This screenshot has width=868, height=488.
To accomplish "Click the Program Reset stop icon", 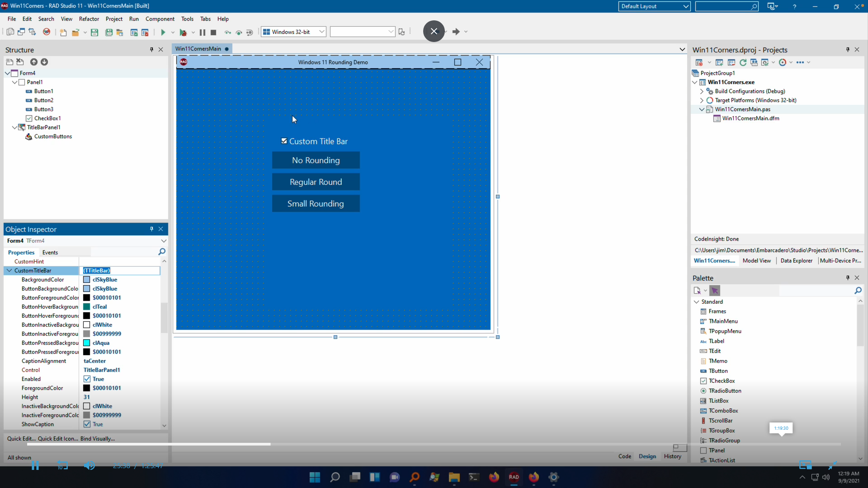I will 213,32.
